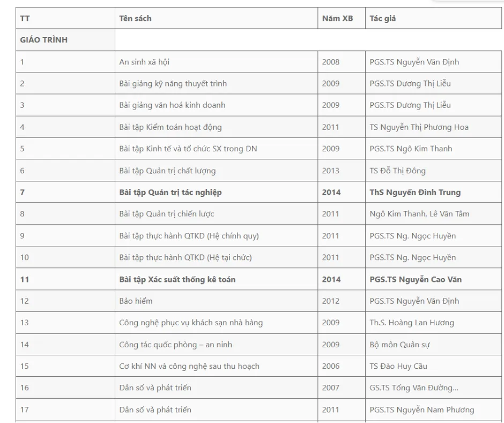Click the book title "An sinh xã hội"
Image resolution: width=504 pixels, height=423 pixels.
pos(144,62)
